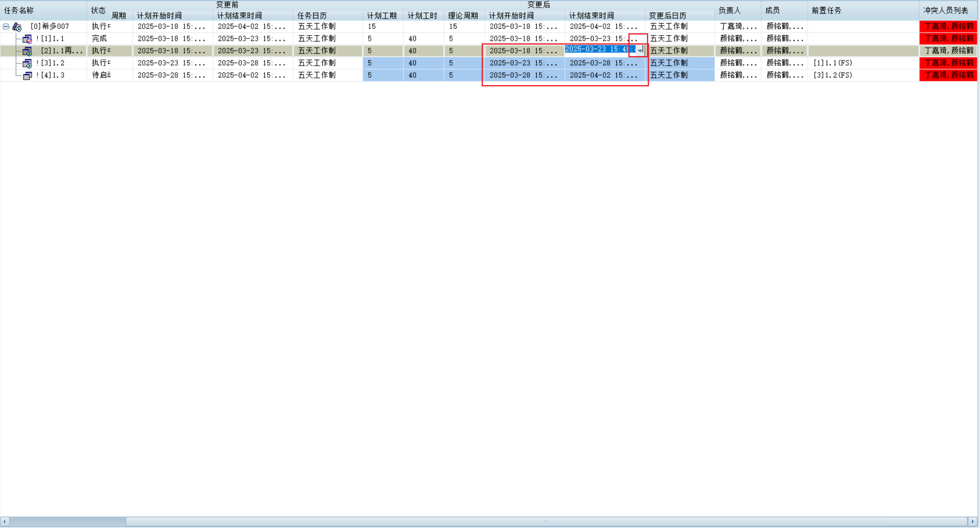980x528 pixels.
Task: Click the task icon beside [2]1.1再...
Action: pyautogui.click(x=27, y=51)
